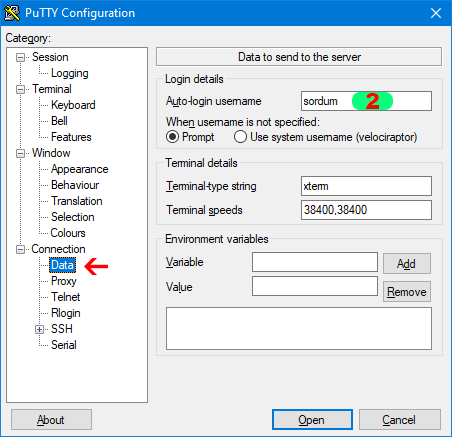Close the PuTTY Configuration window
452x437 pixels.
tap(436, 13)
